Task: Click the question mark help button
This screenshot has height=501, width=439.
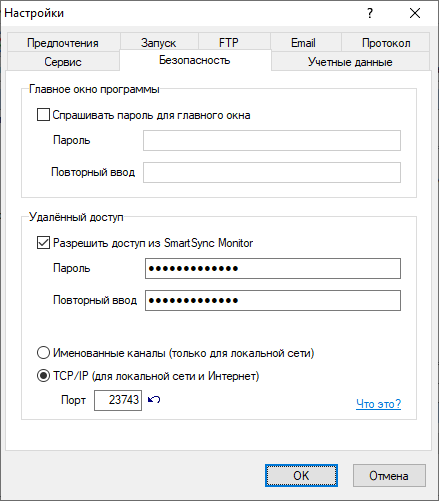Action: click(370, 13)
